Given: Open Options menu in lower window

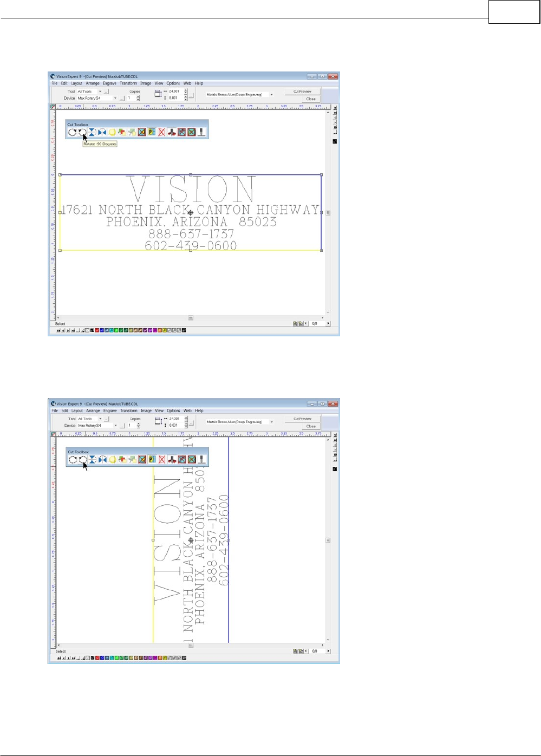Looking at the screenshot, I should 173,410.
